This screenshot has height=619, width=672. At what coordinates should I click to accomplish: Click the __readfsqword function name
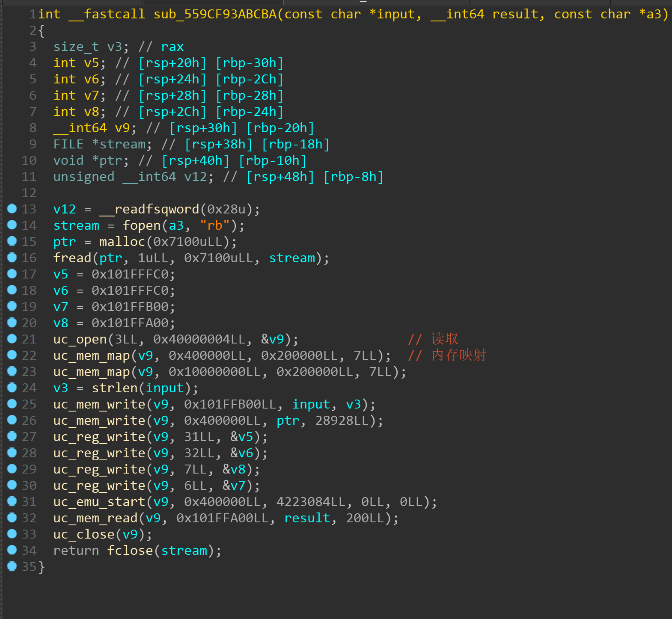click(149, 209)
